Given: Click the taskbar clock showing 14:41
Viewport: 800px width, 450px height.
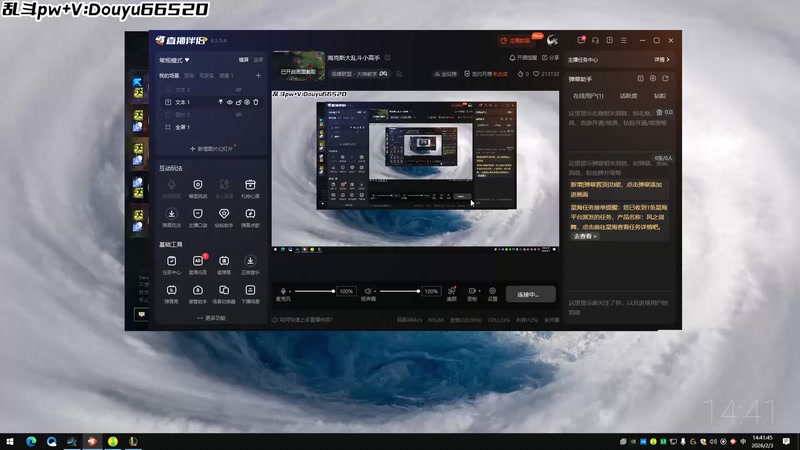Looking at the screenshot, I should [x=762, y=441].
